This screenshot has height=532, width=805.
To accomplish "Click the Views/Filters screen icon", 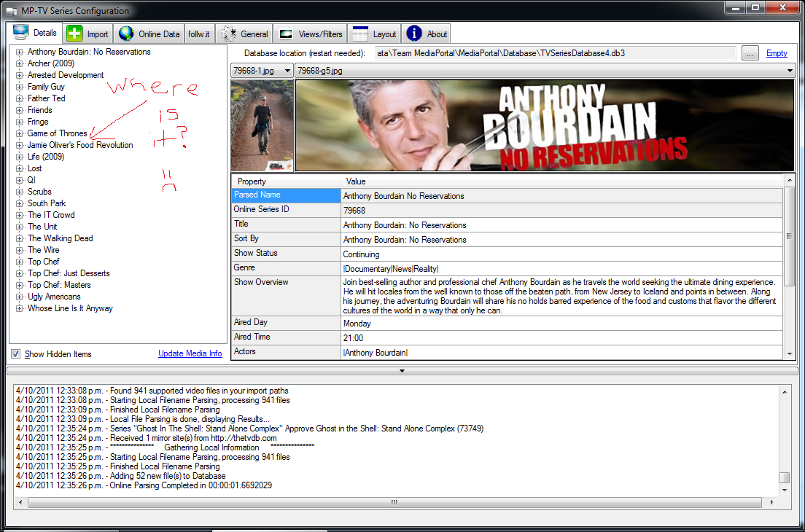I will click(x=286, y=34).
